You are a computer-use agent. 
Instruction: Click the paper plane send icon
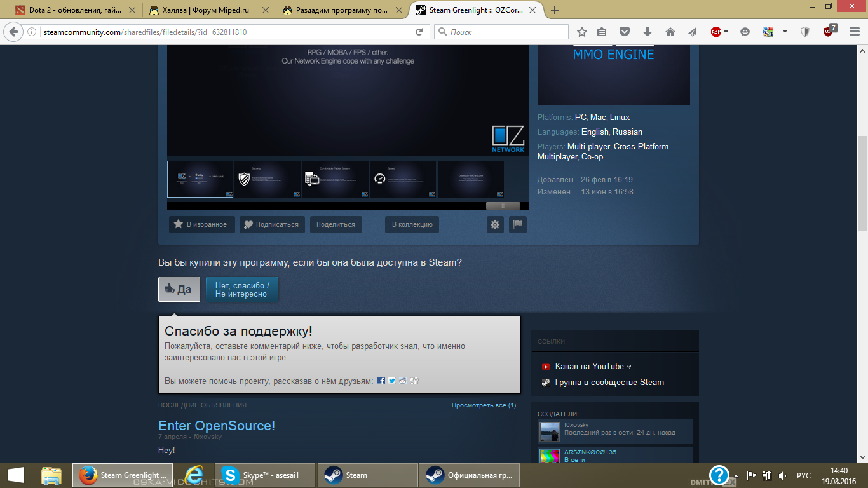[693, 32]
